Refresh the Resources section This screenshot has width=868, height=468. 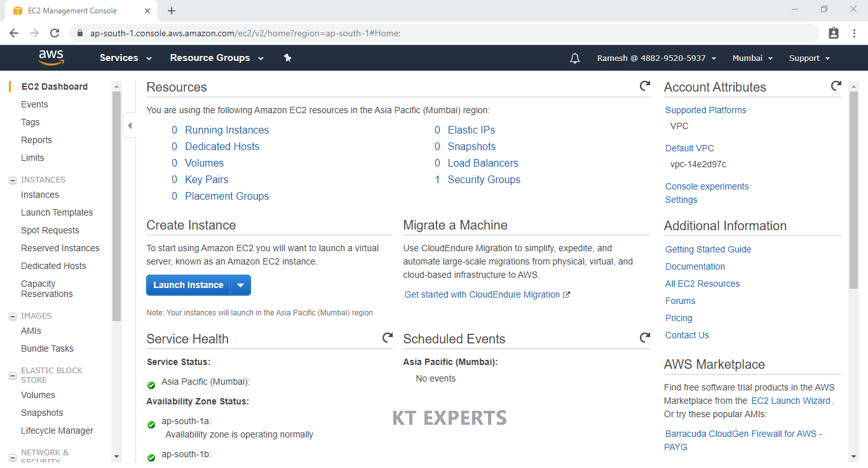(645, 86)
